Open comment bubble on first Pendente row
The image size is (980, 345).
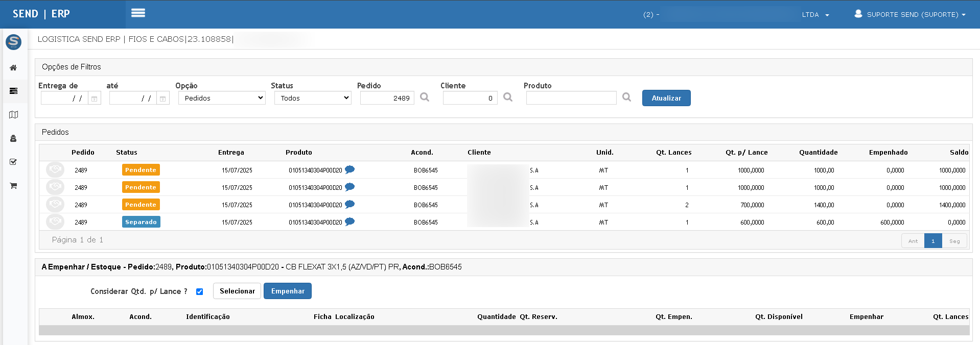349,169
